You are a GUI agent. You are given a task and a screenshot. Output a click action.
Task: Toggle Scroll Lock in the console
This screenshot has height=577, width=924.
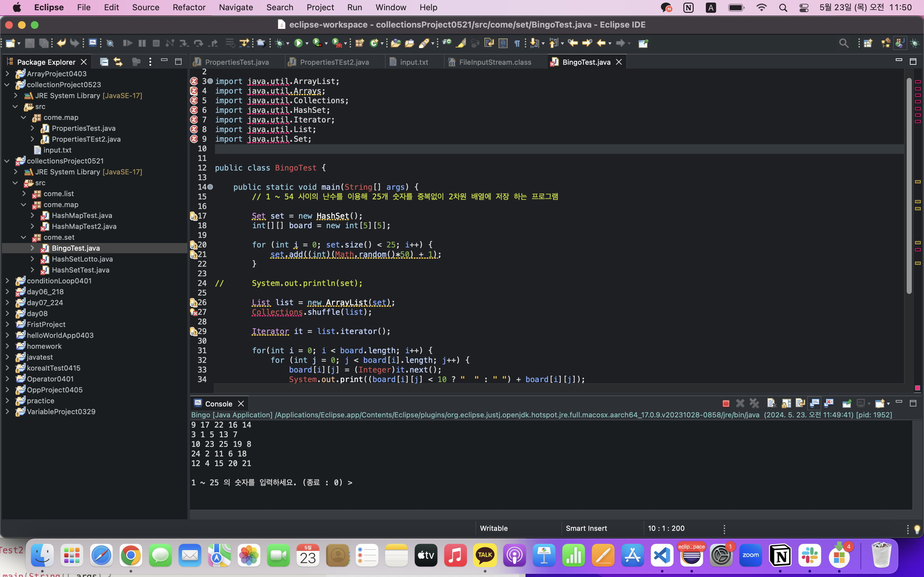[786, 403]
